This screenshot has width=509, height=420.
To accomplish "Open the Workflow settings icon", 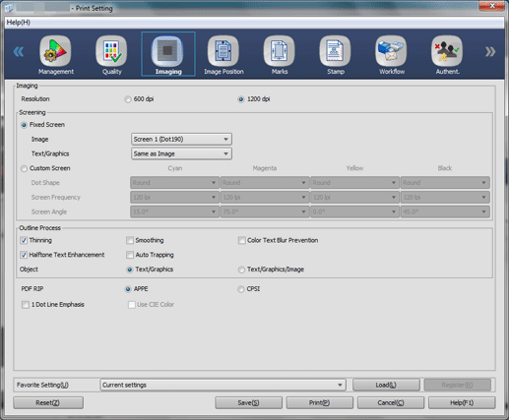I will click(x=391, y=51).
